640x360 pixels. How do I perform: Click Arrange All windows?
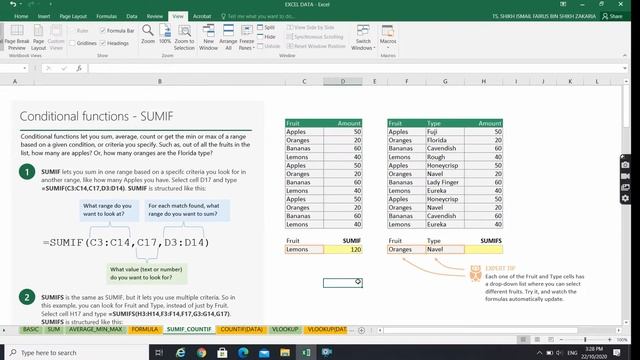[x=228, y=37]
